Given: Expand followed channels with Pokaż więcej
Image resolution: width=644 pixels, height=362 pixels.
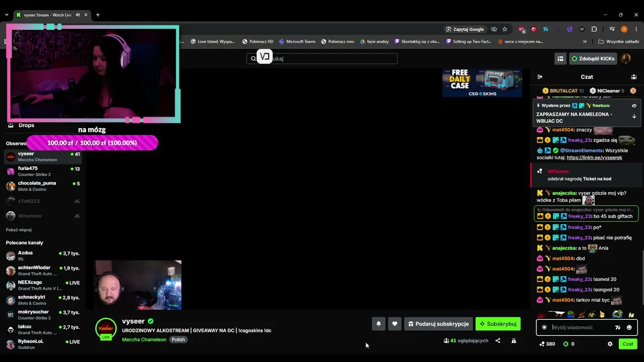Looking at the screenshot, I should click(19, 230).
